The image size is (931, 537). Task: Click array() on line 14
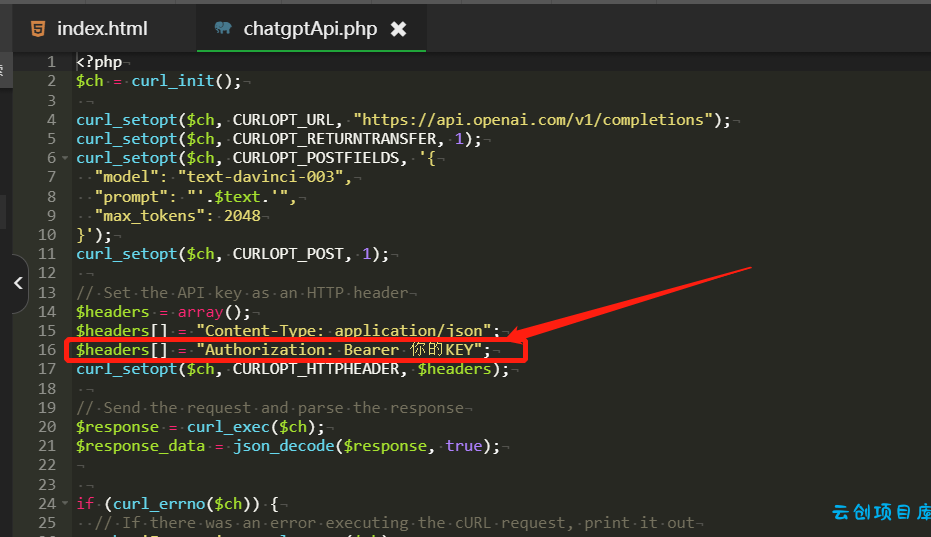click(x=210, y=312)
